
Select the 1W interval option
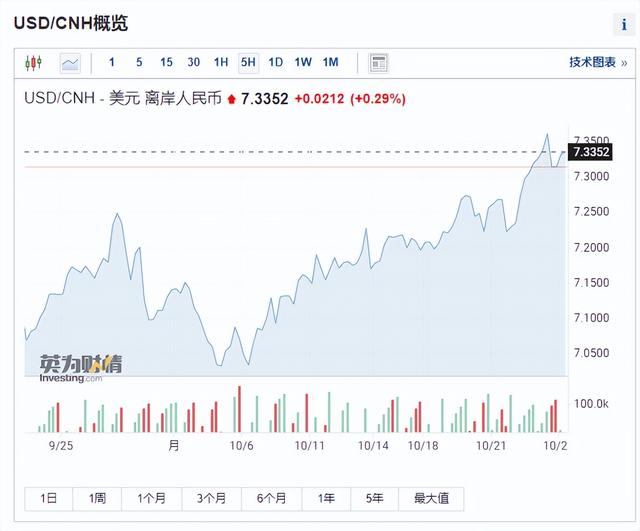click(303, 62)
